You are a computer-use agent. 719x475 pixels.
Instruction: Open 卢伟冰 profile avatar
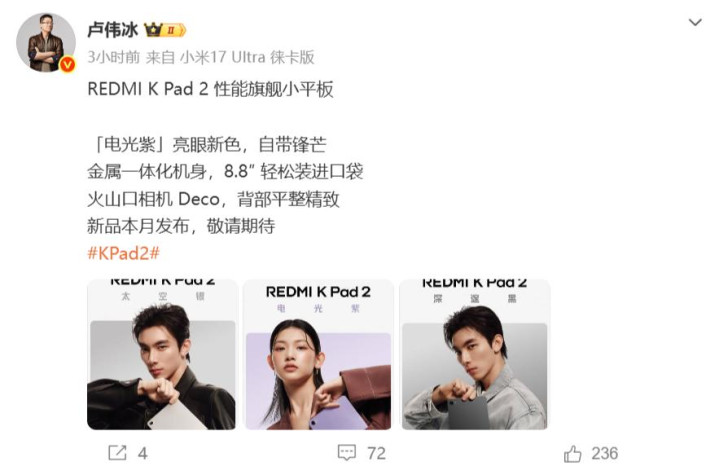[x=46, y=42]
